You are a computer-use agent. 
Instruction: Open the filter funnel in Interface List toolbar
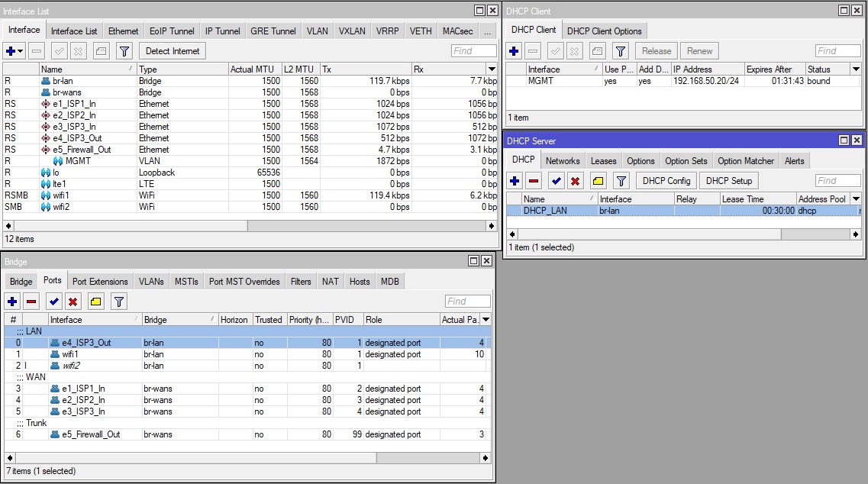pos(124,51)
